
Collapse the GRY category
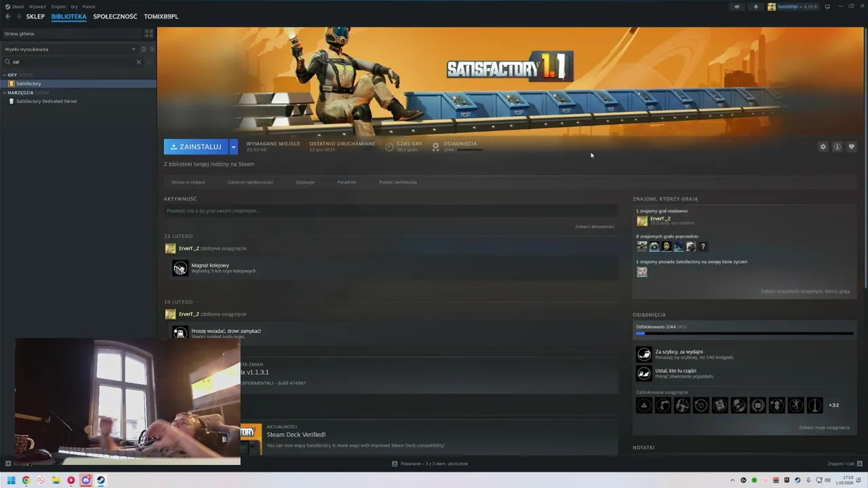[4, 75]
